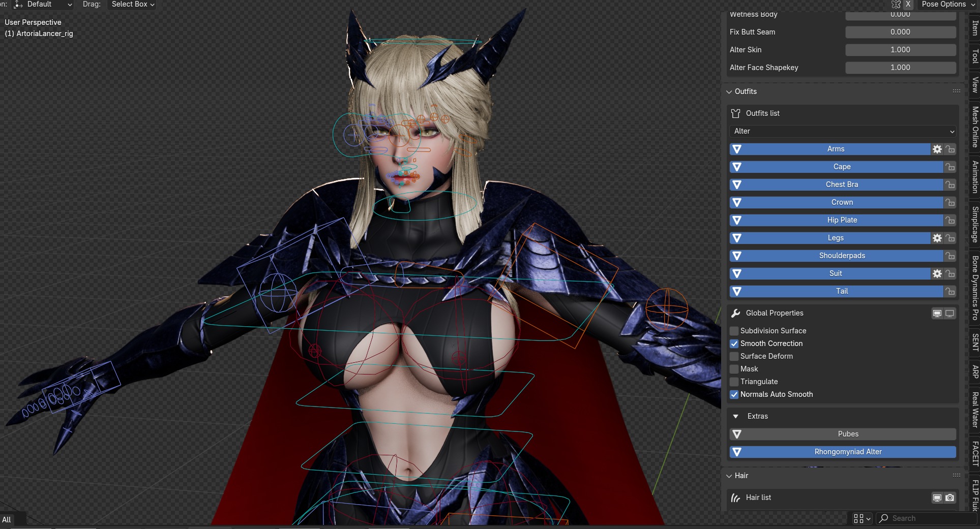The width and height of the screenshot is (980, 529).
Task: Toggle Hair list viewport monitor icon
Action: click(937, 497)
